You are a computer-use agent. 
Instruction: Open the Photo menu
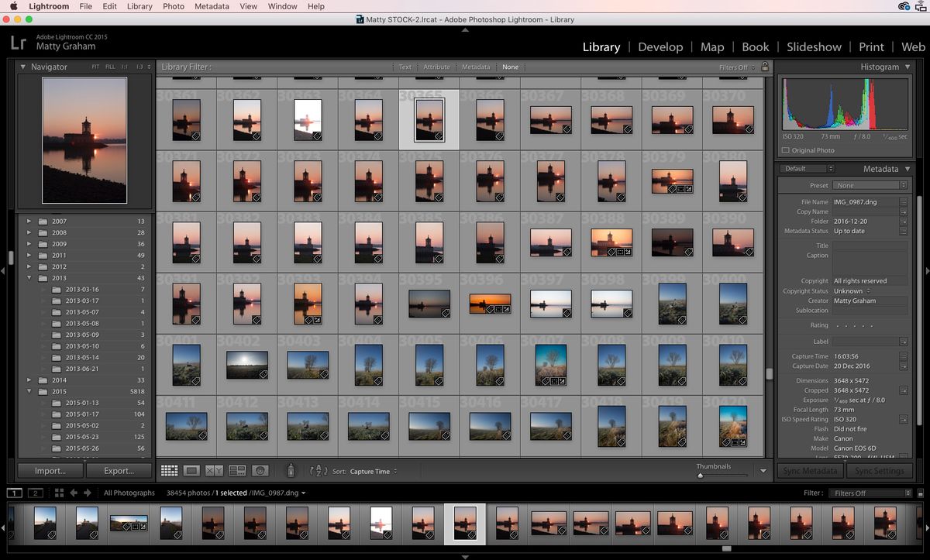(x=174, y=6)
